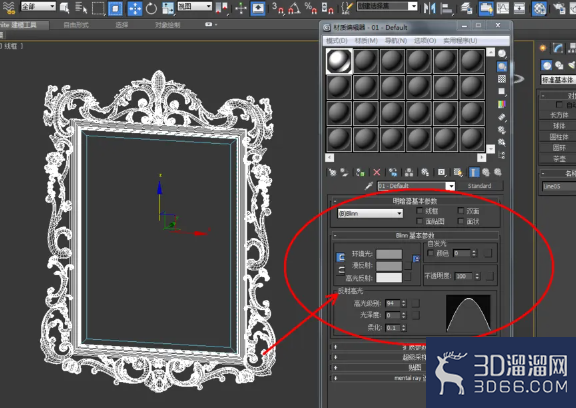Enable the 双面 two-sided checkbox
This screenshot has height=408, width=576.
[461, 210]
